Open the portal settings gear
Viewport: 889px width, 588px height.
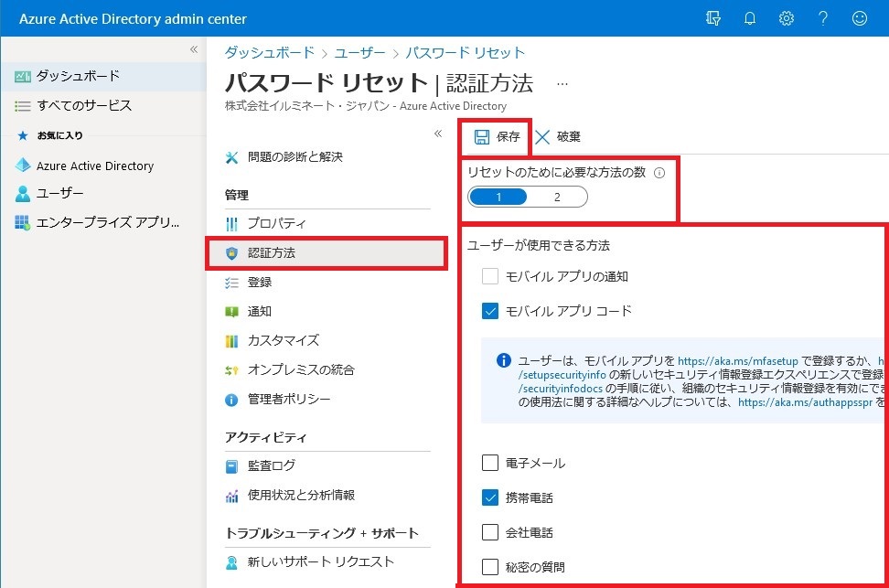click(x=786, y=18)
